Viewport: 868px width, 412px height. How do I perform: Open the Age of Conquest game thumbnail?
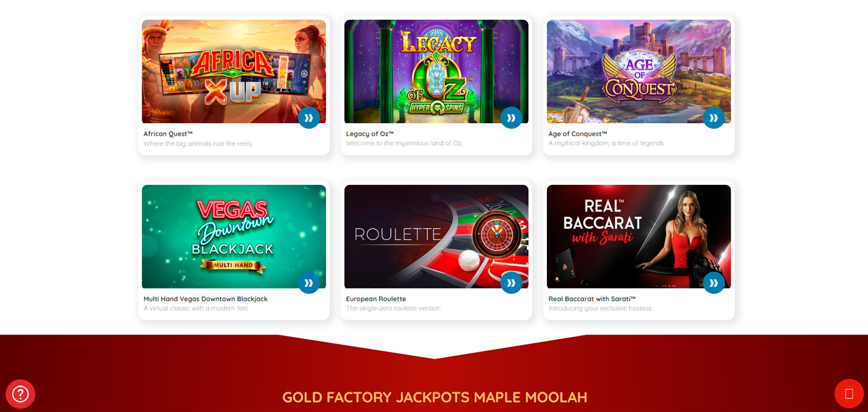639,72
